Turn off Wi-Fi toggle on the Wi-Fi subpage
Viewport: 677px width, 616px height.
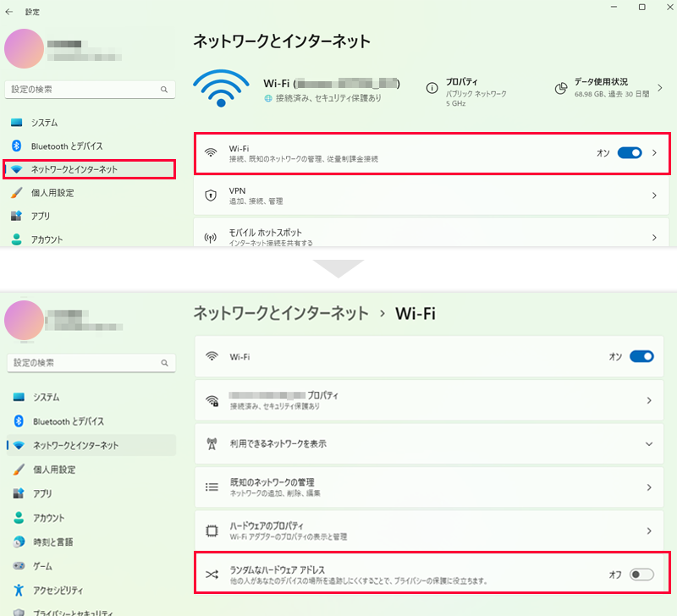click(641, 357)
